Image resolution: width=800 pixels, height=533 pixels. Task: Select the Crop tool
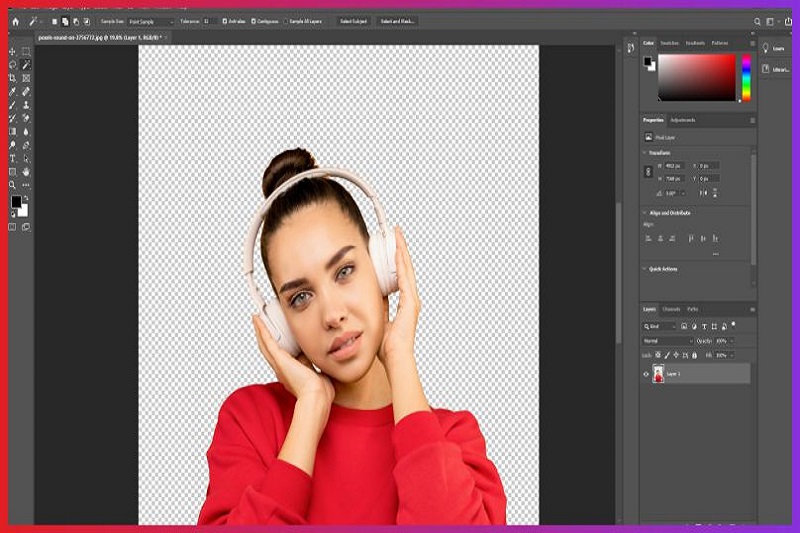coord(12,78)
